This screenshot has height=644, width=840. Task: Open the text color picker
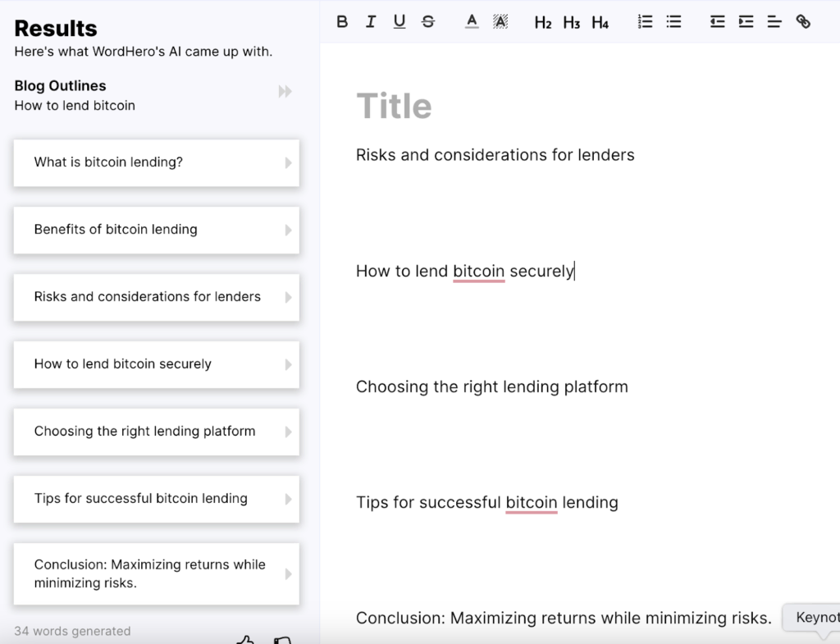pyautogui.click(x=472, y=22)
